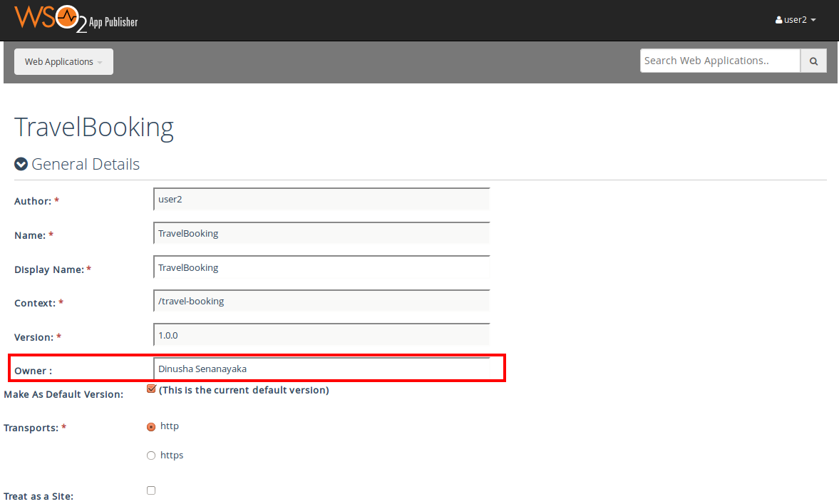This screenshot has width=839, height=504.
Task: Click the search magnifier icon
Action: 813,61
